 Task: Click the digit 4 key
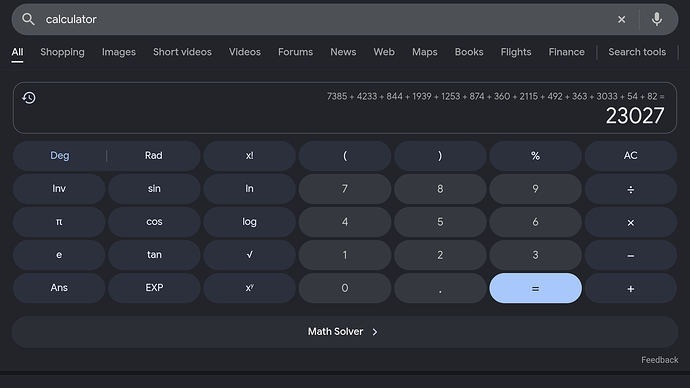345,222
